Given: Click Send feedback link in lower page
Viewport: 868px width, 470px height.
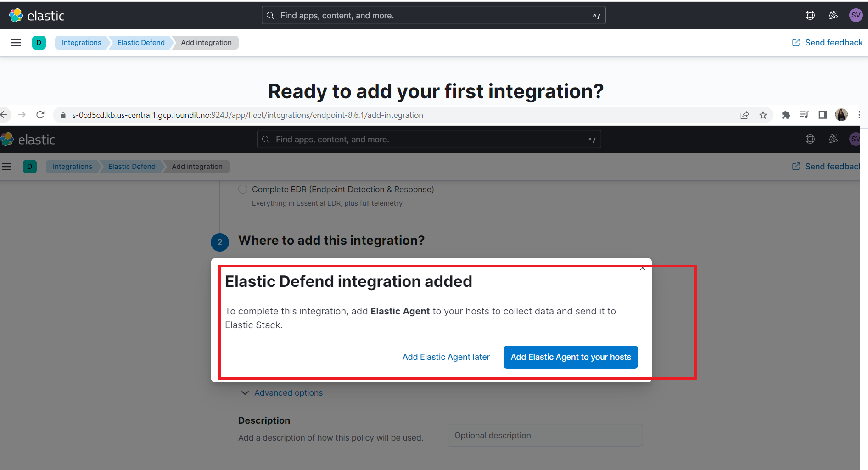Looking at the screenshot, I should 826,167.
